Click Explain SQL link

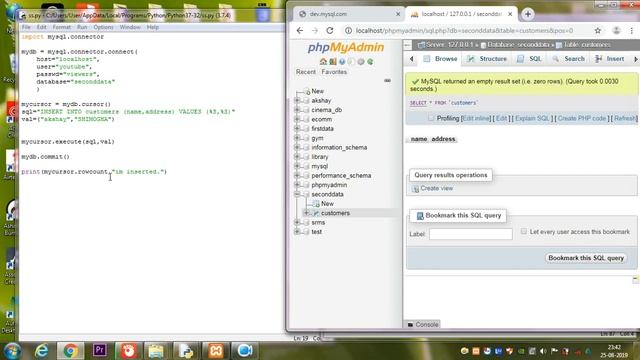tap(532, 118)
